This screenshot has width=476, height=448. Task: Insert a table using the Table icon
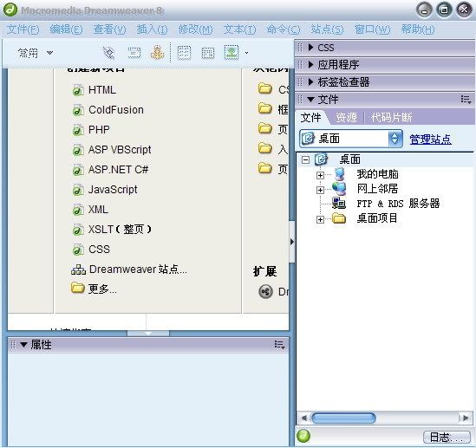[x=184, y=53]
